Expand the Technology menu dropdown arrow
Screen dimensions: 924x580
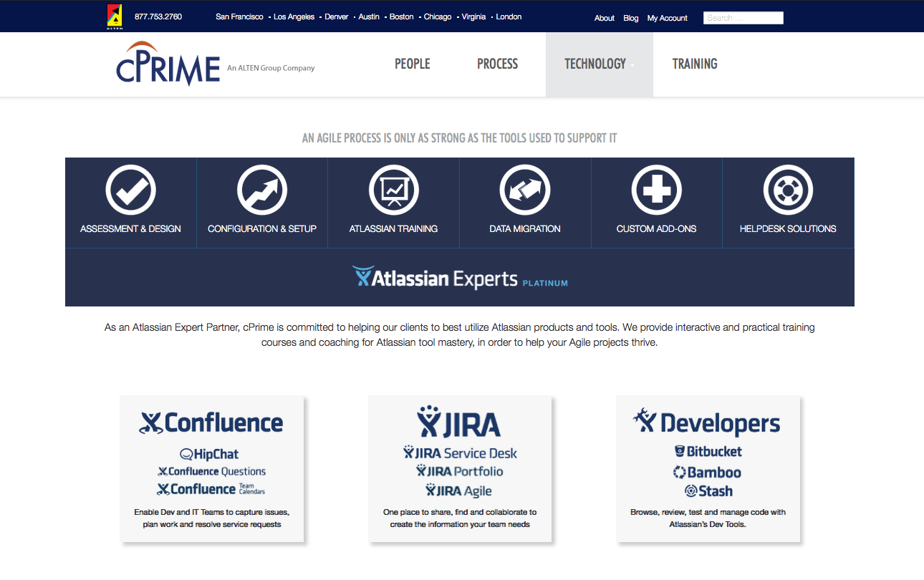pos(632,65)
